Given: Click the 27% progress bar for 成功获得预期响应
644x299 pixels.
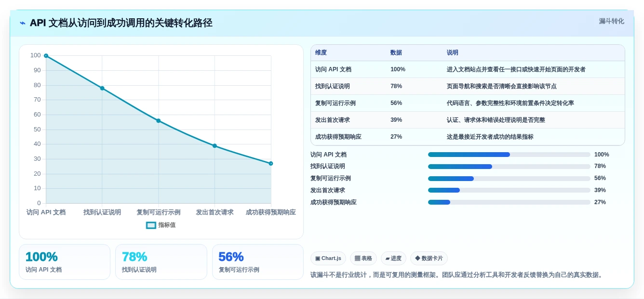Looking at the screenshot, I should pos(509,202).
